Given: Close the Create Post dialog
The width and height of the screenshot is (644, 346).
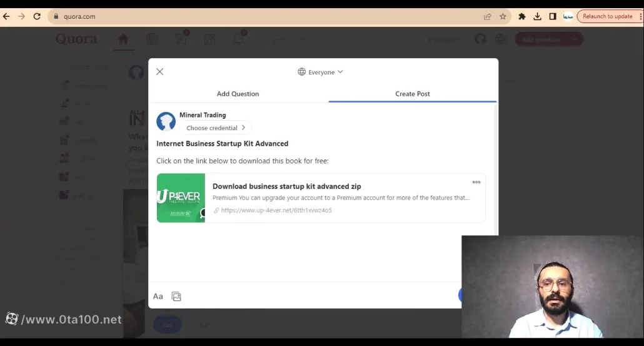Looking at the screenshot, I should point(160,72).
